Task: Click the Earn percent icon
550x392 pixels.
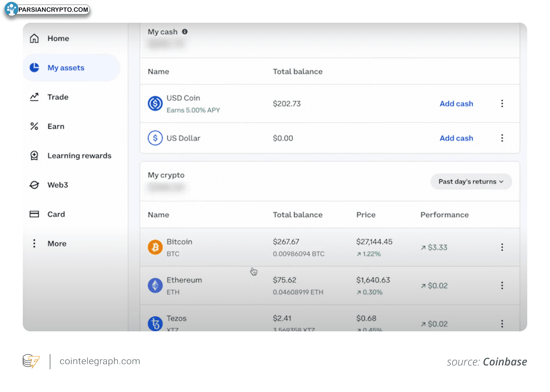Action: tap(34, 126)
